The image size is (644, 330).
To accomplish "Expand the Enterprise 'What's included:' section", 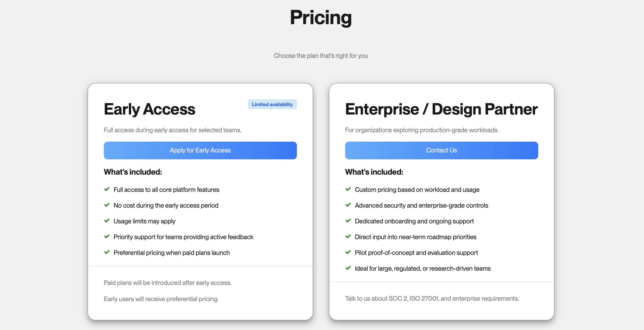I will [x=374, y=172].
